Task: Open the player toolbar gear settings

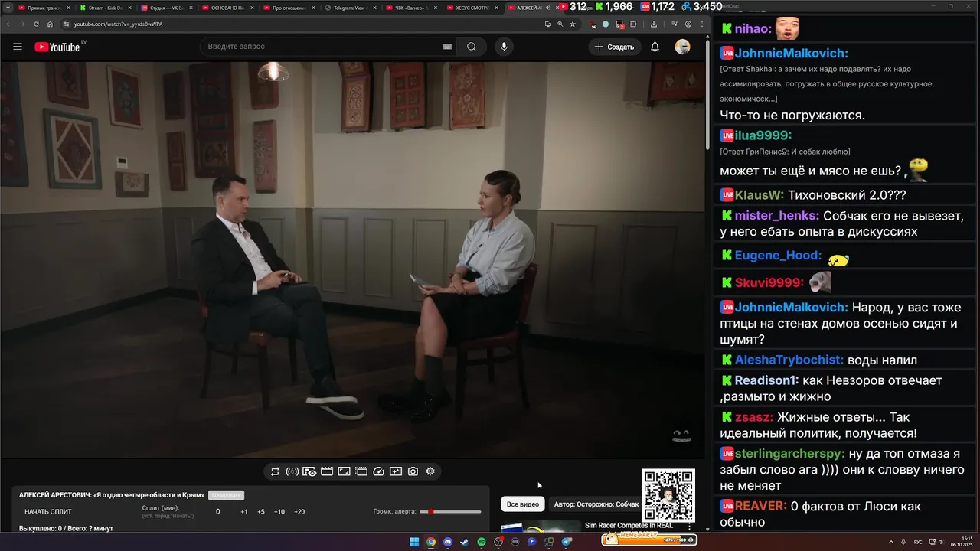Action: click(430, 471)
